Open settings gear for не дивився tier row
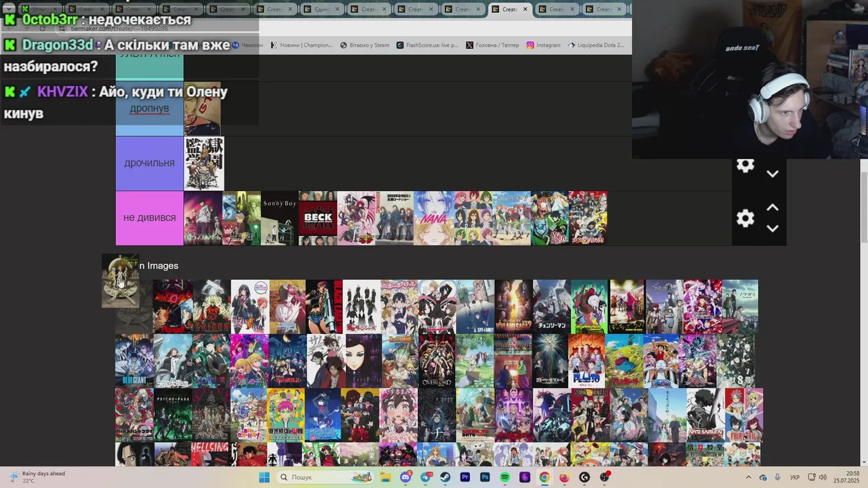Viewport: 868px width, 488px height. pos(745,218)
